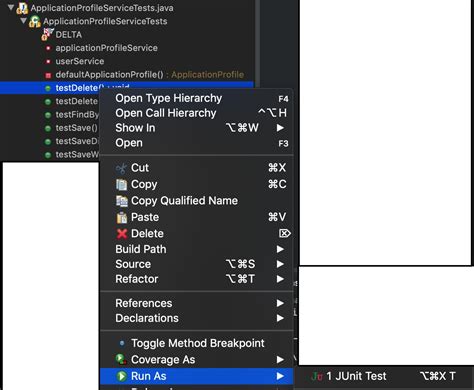The height and width of the screenshot is (390, 474).
Task: Select the highlighted testDelete method row
Action: click(x=127, y=88)
